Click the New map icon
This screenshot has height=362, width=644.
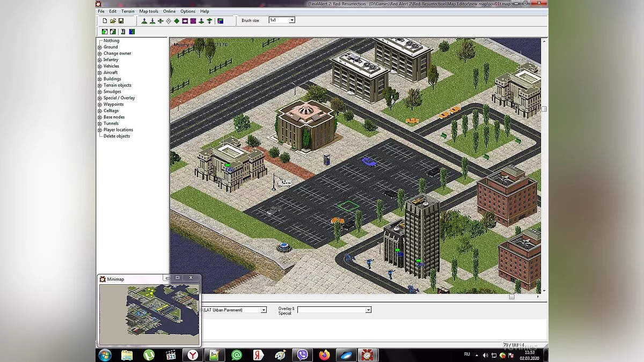105,21
